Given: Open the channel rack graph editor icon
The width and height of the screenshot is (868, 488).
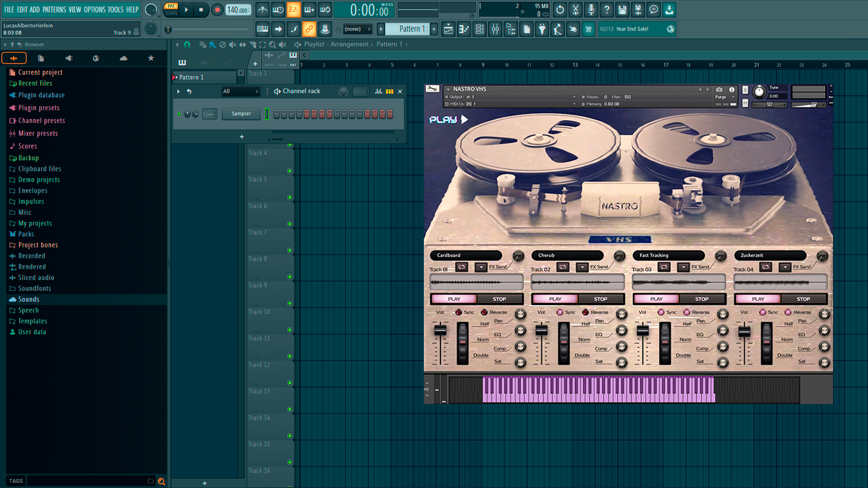Looking at the screenshot, I should (378, 91).
